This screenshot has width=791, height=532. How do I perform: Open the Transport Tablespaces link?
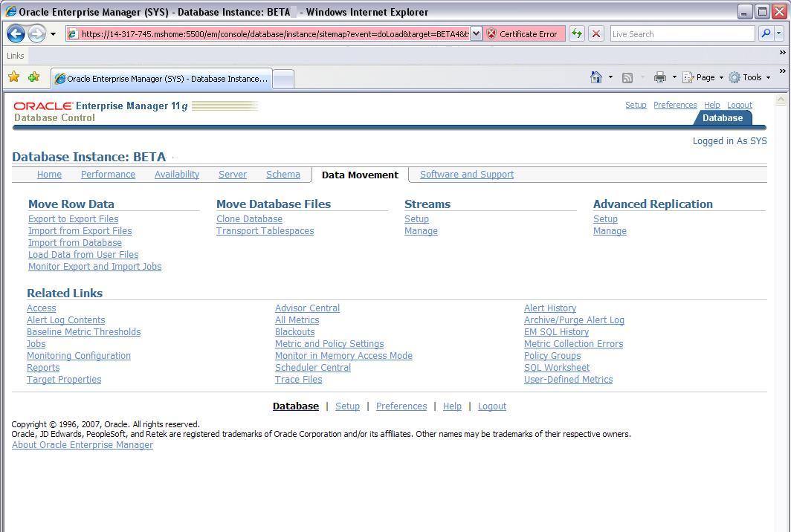[265, 231]
